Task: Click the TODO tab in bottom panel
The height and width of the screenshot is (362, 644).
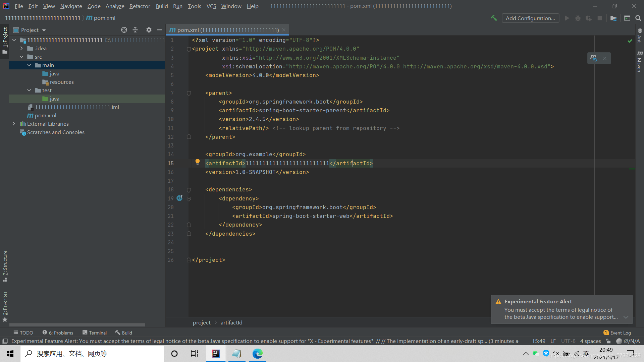Action: click(24, 333)
